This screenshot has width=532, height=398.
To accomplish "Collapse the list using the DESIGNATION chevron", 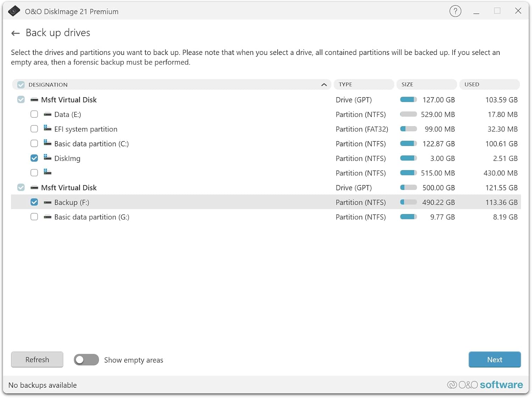I will tap(323, 85).
